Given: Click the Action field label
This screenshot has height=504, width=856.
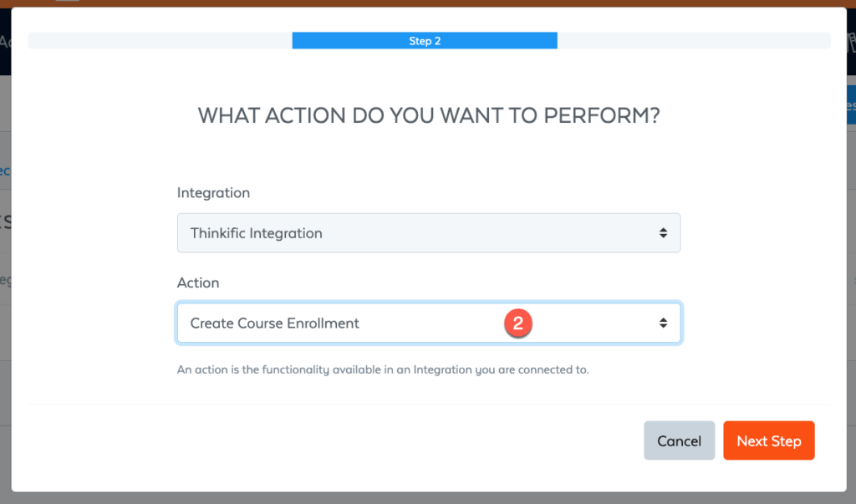Looking at the screenshot, I should 198,283.
